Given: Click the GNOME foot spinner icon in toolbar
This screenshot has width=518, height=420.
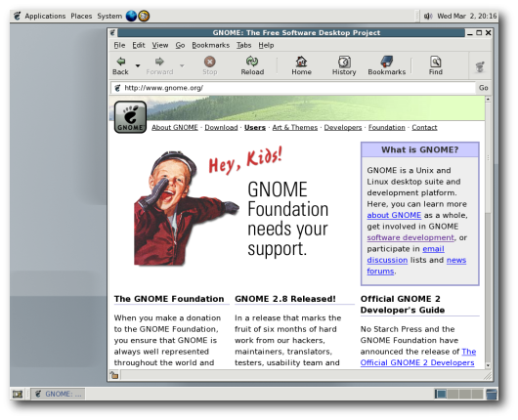Looking at the screenshot, I should [480, 67].
